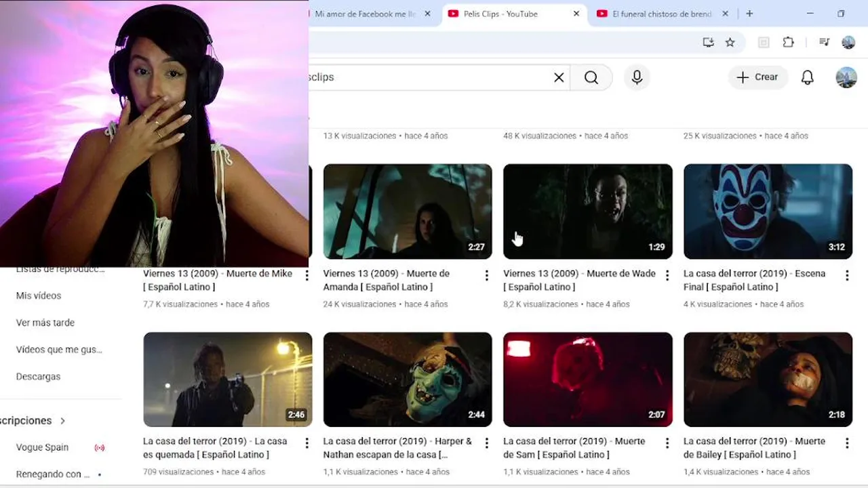868x488 pixels.
Task: Open YouTube notifications bell
Action: coord(807,77)
